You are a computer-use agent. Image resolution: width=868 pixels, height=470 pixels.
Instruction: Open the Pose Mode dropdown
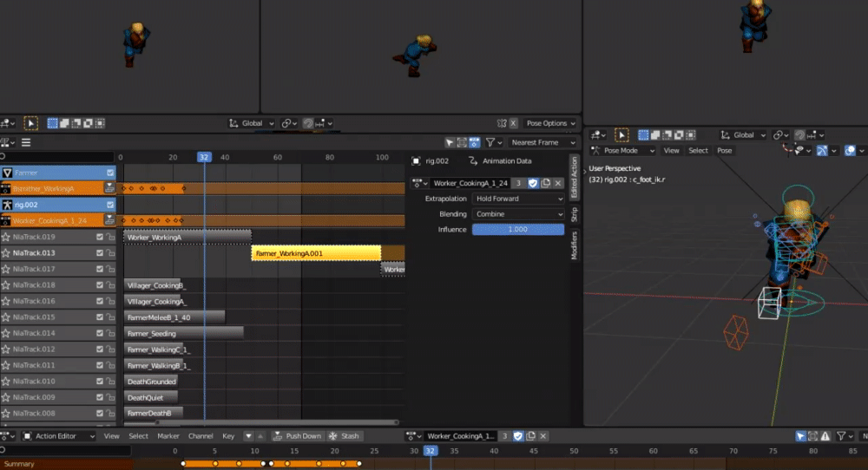623,150
